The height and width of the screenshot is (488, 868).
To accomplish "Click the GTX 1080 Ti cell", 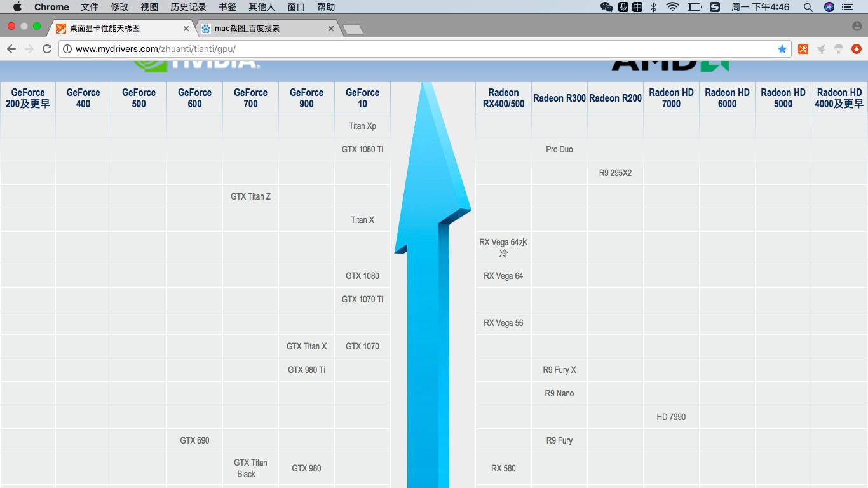I will [362, 149].
